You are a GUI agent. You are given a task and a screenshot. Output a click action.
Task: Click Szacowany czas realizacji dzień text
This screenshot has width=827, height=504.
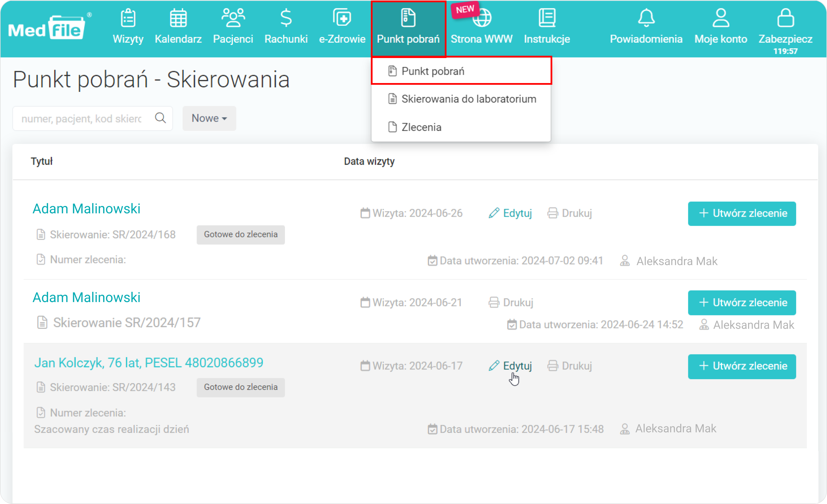point(111,429)
